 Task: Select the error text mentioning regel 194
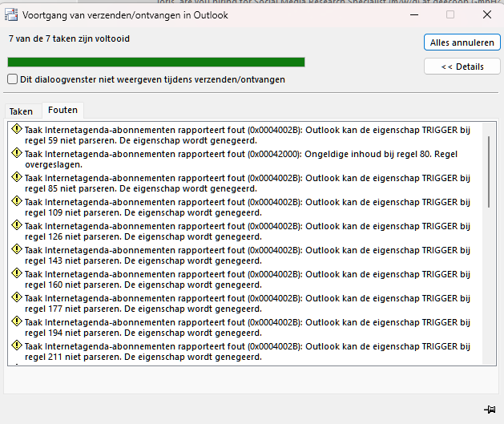pyautogui.click(x=248, y=328)
